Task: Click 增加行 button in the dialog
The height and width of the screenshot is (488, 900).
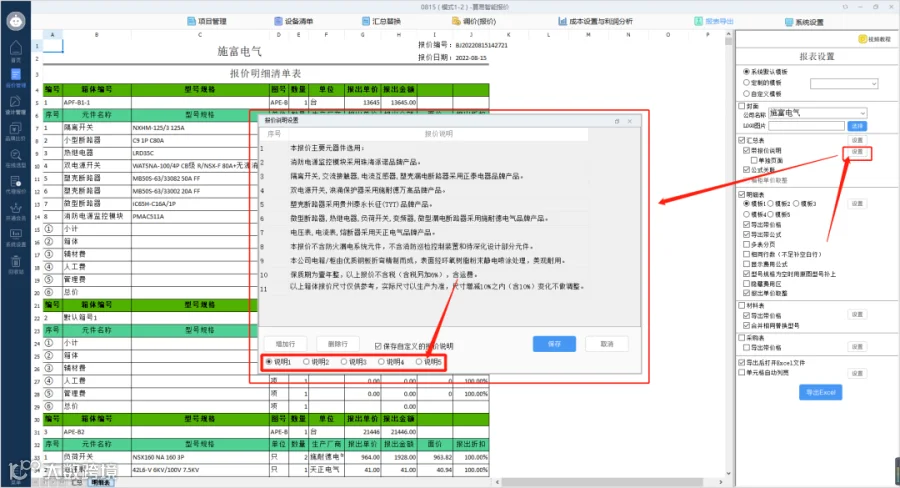Action: (285, 344)
